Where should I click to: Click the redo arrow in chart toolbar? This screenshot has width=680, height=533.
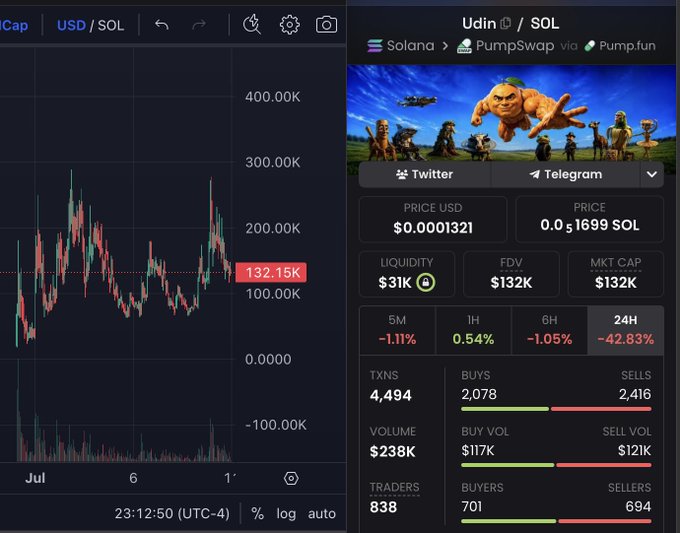coord(199,25)
